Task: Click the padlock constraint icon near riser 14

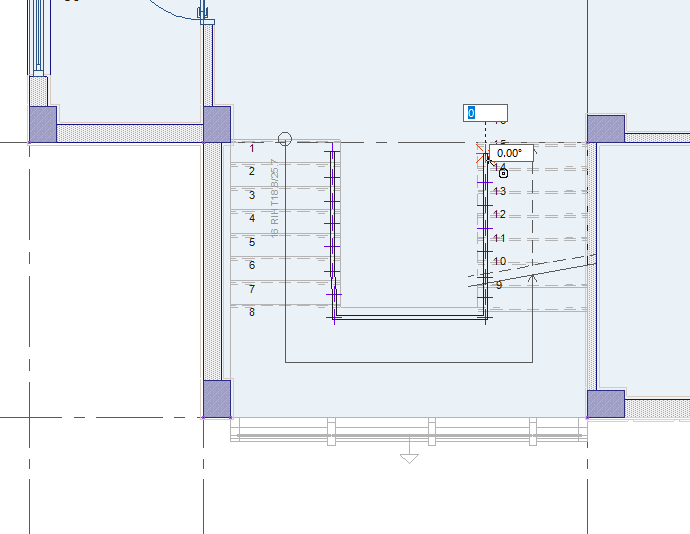Action: tap(504, 172)
